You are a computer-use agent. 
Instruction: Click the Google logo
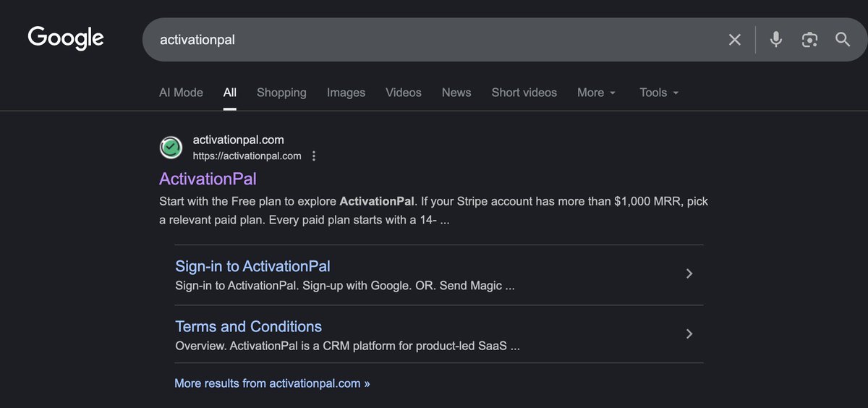pos(66,38)
